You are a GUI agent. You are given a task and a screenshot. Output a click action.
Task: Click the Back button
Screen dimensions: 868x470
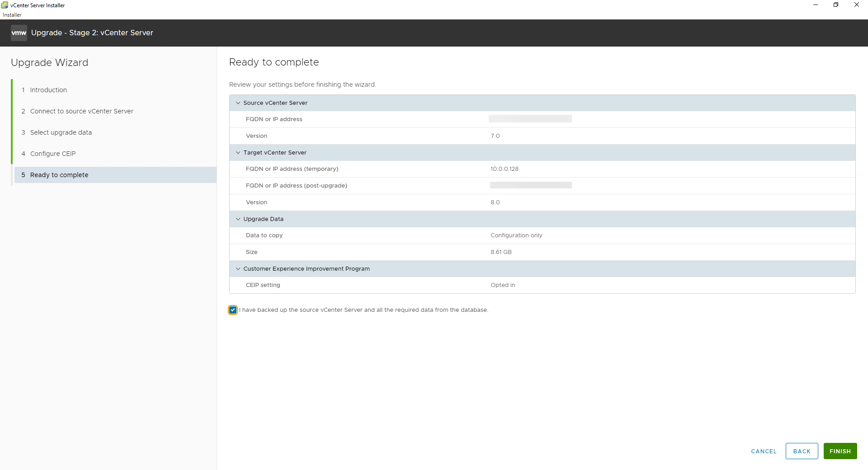tap(802, 451)
